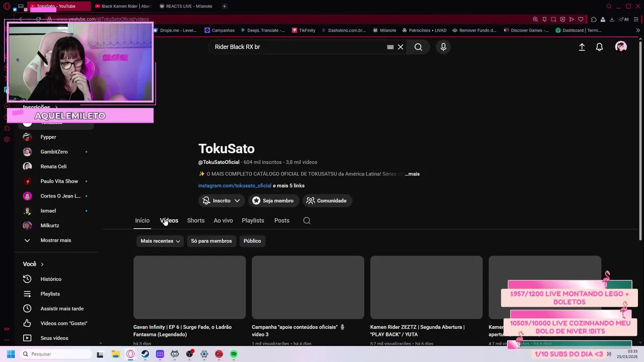Open the YouTube upload/create icon
Viewport: 644px width, 362px height.
582,47
